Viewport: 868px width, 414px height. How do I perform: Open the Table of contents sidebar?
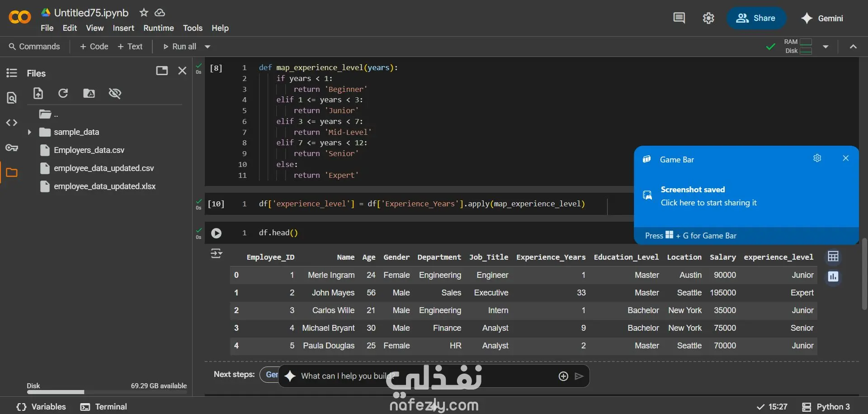click(12, 73)
